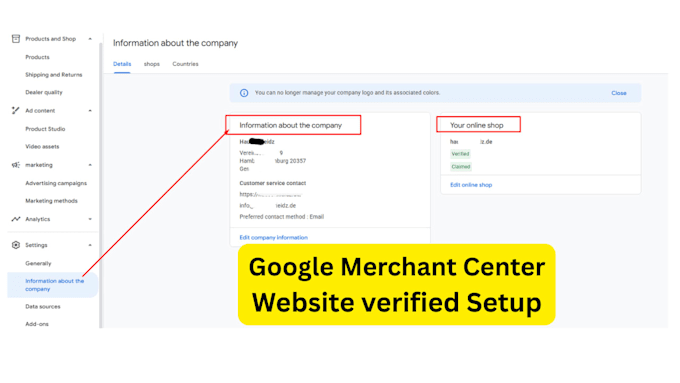Click the Ad content wand icon
This screenshot has height=383, width=680.
pos(16,111)
